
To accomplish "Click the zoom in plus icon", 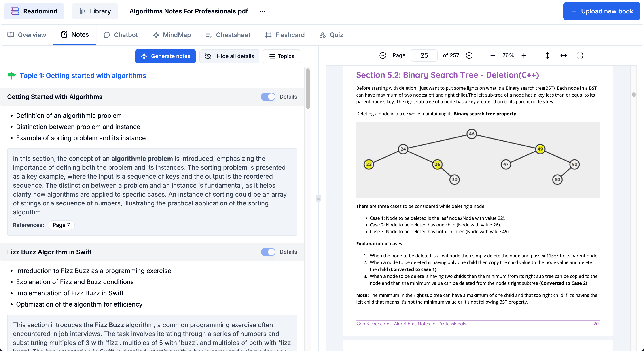I will click(524, 55).
